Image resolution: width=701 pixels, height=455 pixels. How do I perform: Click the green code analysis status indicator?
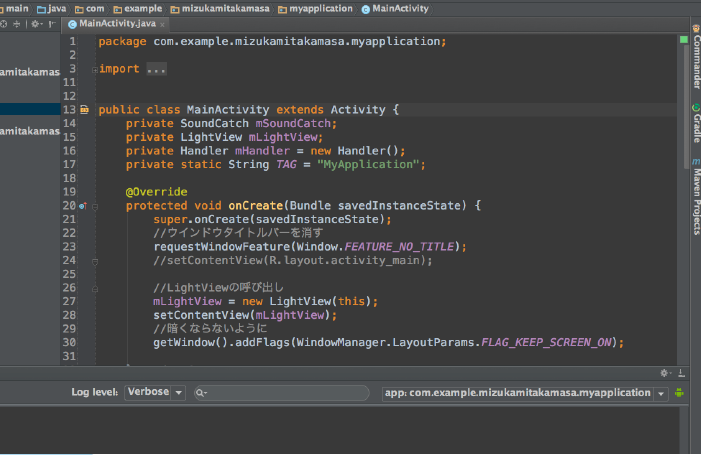pos(684,40)
